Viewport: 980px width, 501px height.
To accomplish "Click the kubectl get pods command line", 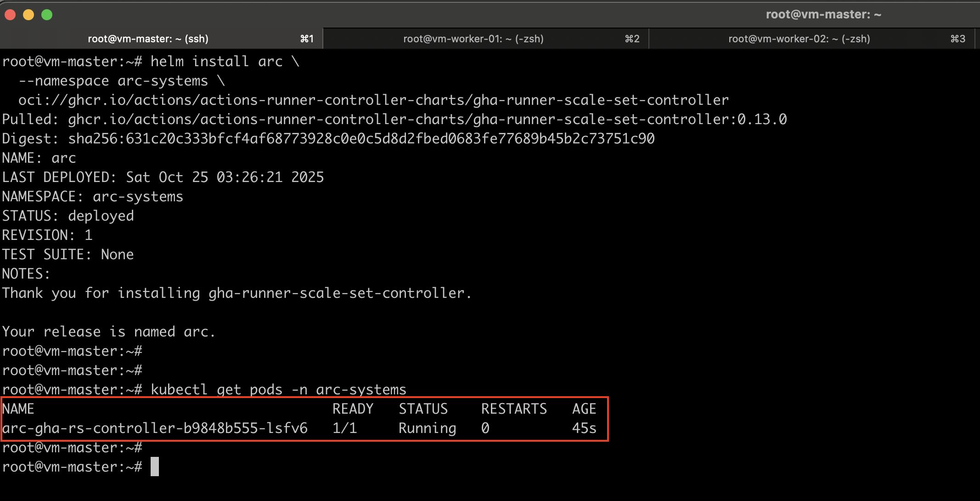I will point(278,389).
